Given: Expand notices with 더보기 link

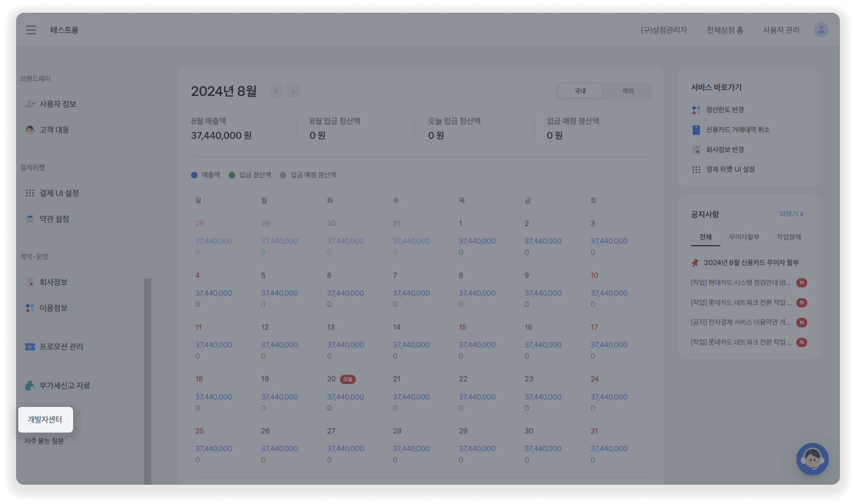Looking at the screenshot, I should [x=791, y=214].
